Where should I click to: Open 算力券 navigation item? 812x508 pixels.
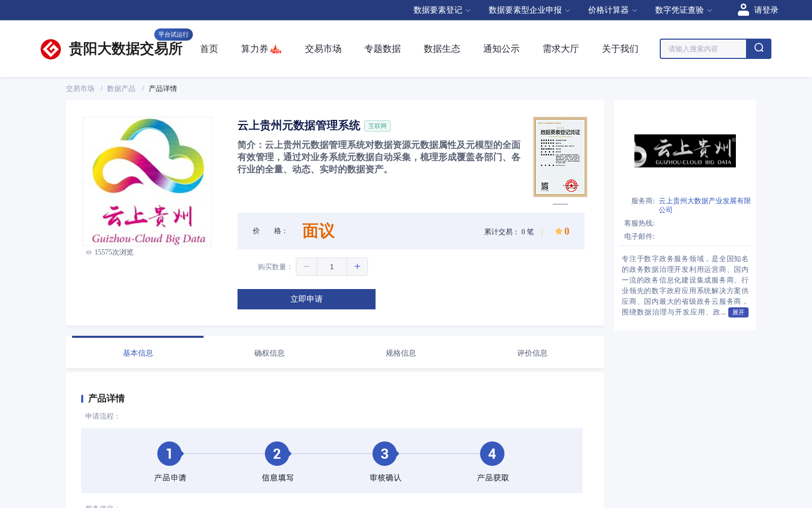point(254,49)
